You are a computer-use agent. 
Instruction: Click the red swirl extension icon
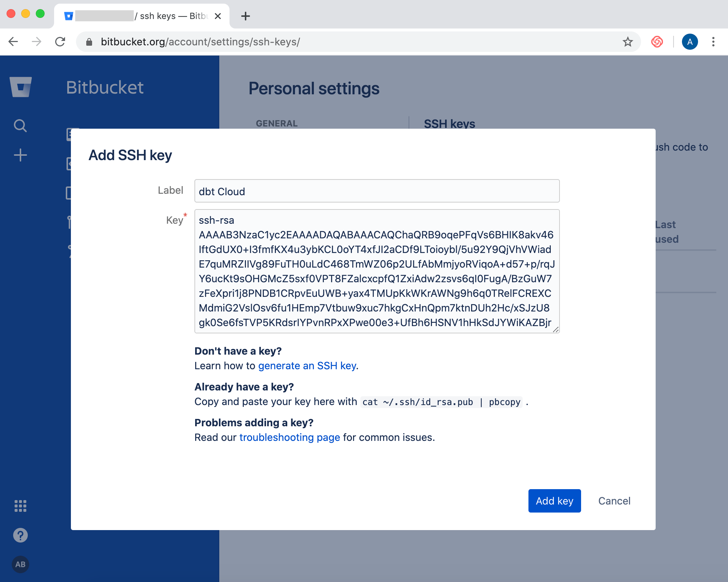coord(657,42)
